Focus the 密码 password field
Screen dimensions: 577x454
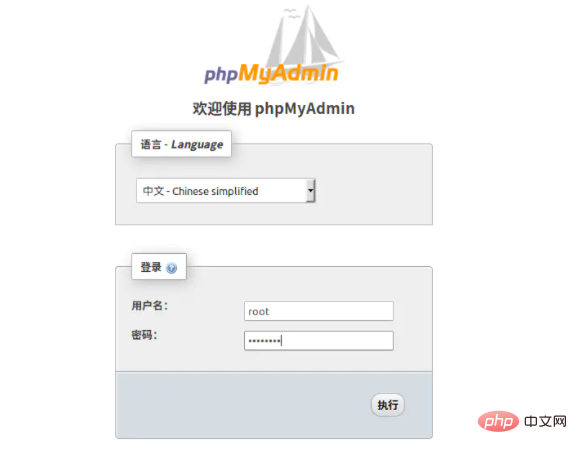(x=319, y=341)
